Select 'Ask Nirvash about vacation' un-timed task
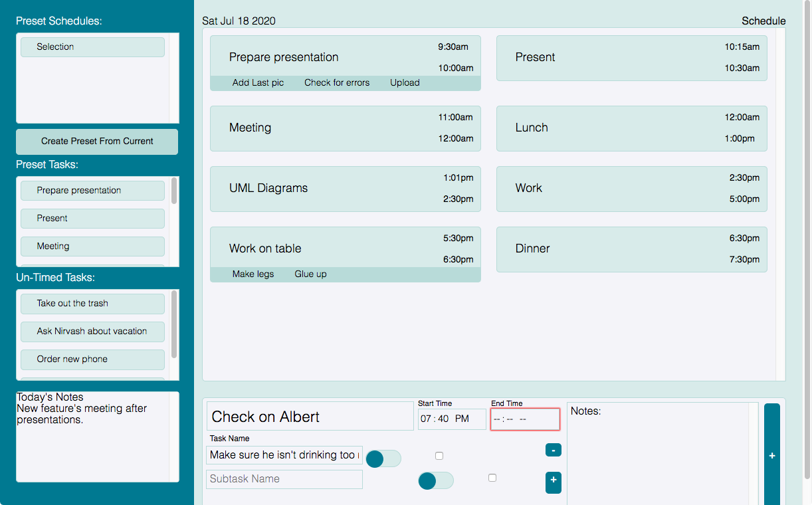812x505 pixels. point(92,332)
